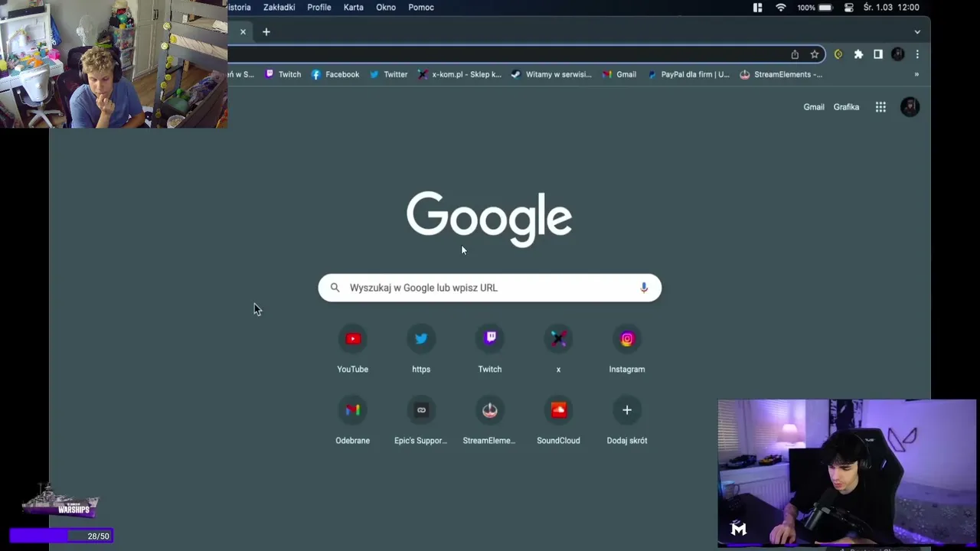Open the Extensions puzzle icon
The width and height of the screenshot is (980, 551).
pyautogui.click(x=858, y=54)
